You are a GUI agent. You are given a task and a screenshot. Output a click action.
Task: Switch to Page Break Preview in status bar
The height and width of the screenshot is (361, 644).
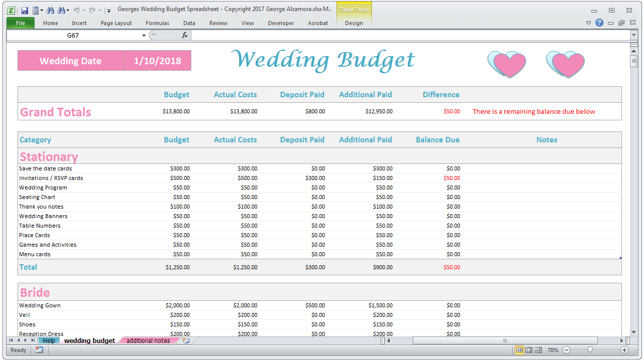[x=538, y=350]
